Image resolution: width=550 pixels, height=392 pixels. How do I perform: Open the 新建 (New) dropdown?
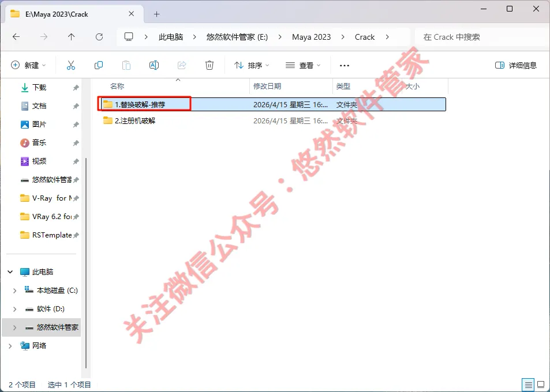pyautogui.click(x=28, y=65)
